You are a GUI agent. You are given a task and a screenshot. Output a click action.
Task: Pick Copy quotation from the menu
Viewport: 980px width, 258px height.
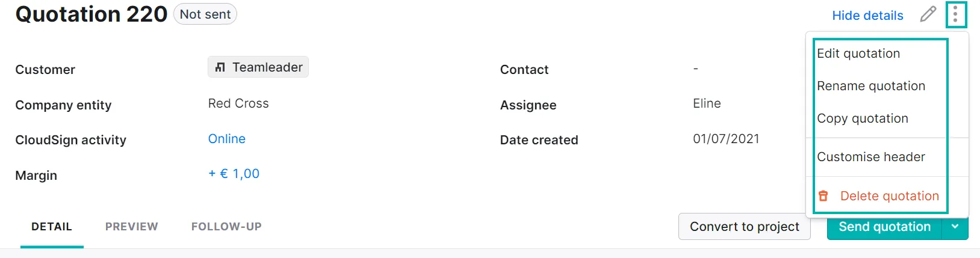coord(863,118)
